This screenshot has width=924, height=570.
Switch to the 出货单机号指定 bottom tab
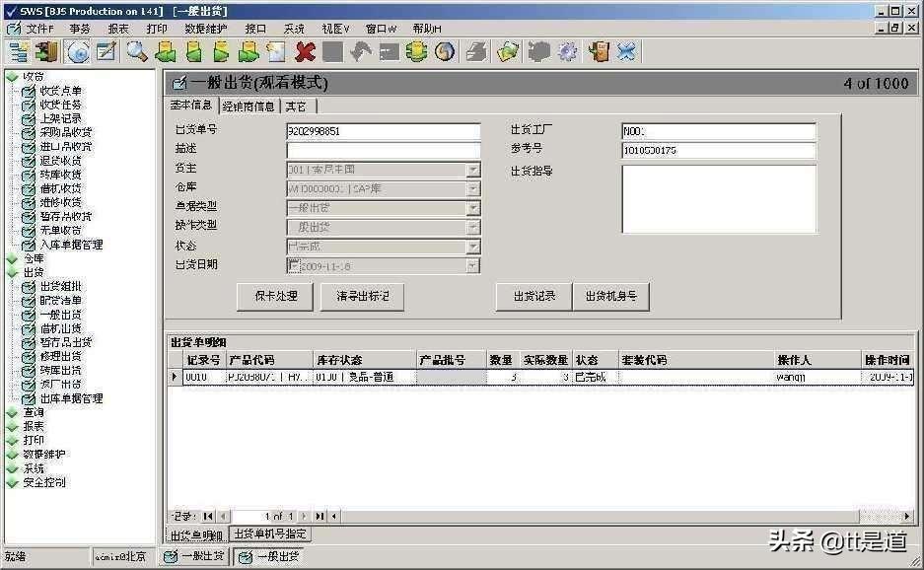(270, 534)
